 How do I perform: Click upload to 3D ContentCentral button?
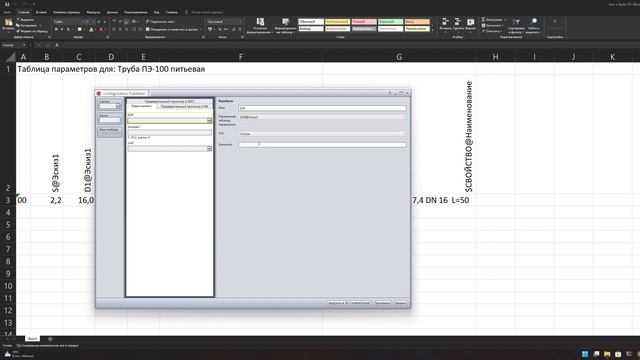pyautogui.click(x=349, y=303)
